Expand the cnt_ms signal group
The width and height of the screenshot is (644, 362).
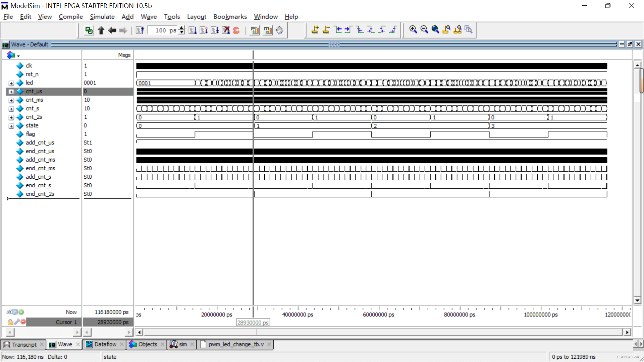(x=11, y=100)
